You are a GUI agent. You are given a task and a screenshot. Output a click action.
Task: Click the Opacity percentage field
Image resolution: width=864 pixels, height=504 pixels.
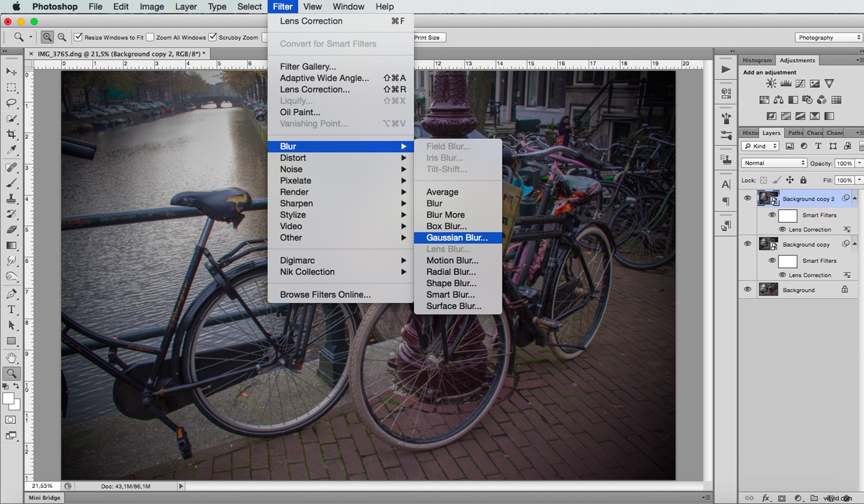click(845, 163)
